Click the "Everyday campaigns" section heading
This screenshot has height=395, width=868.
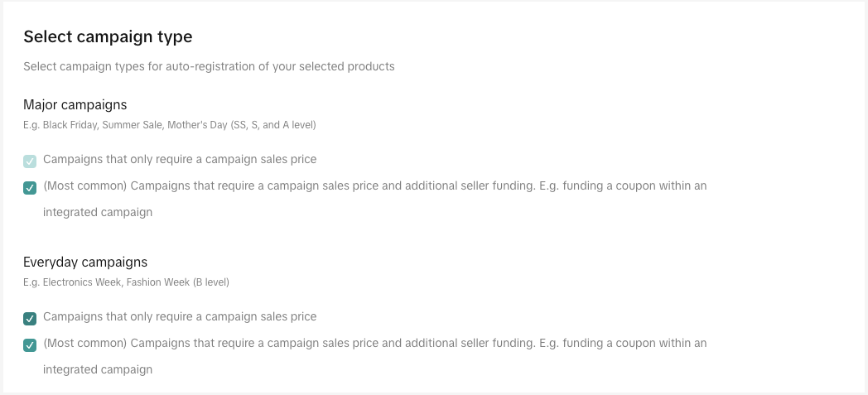pyautogui.click(x=85, y=263)
